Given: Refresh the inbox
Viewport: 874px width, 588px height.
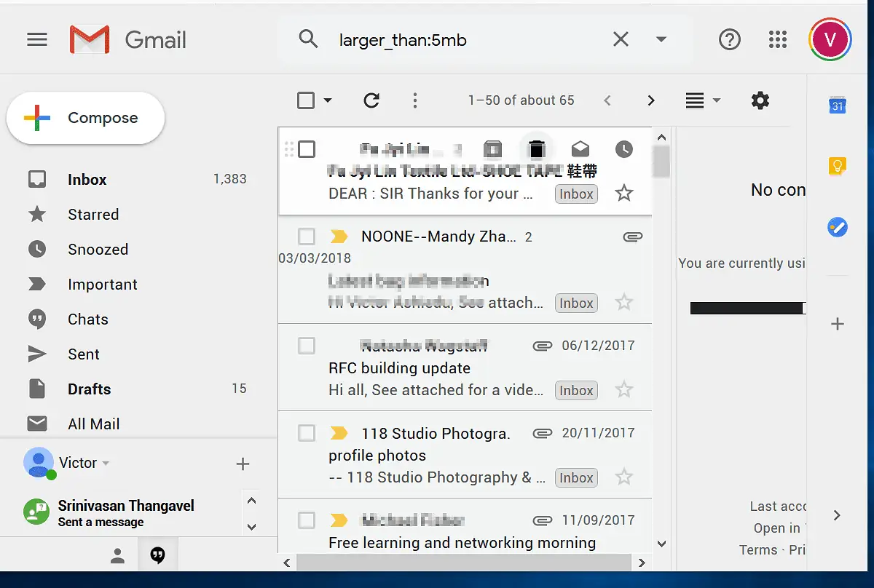Looking at the screenshot, I should click(x=371, y=100).
